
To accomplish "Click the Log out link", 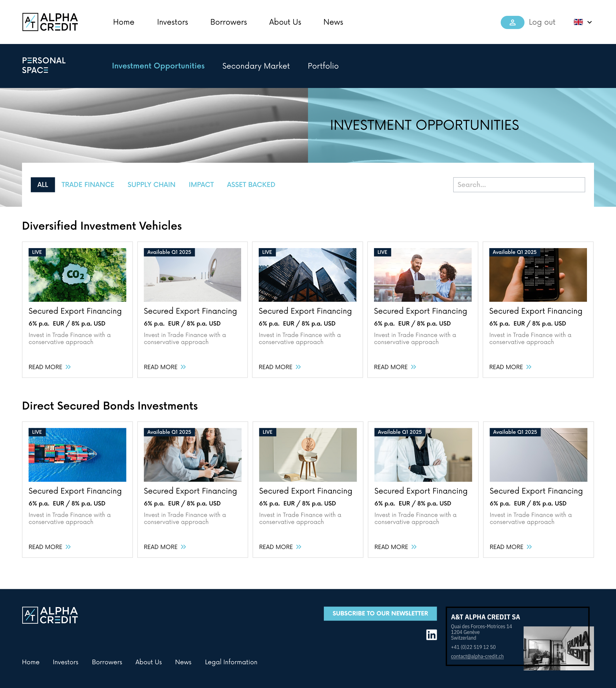I will coord(542,22).
